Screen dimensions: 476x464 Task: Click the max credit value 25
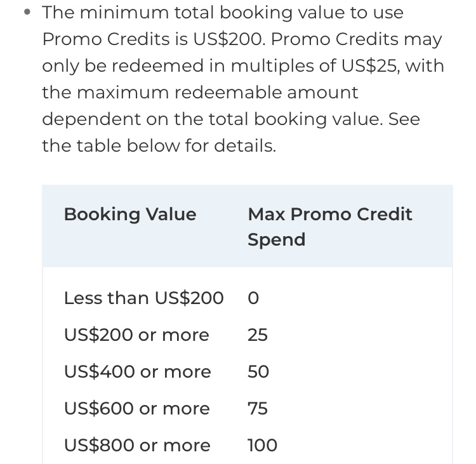(258, 335)
